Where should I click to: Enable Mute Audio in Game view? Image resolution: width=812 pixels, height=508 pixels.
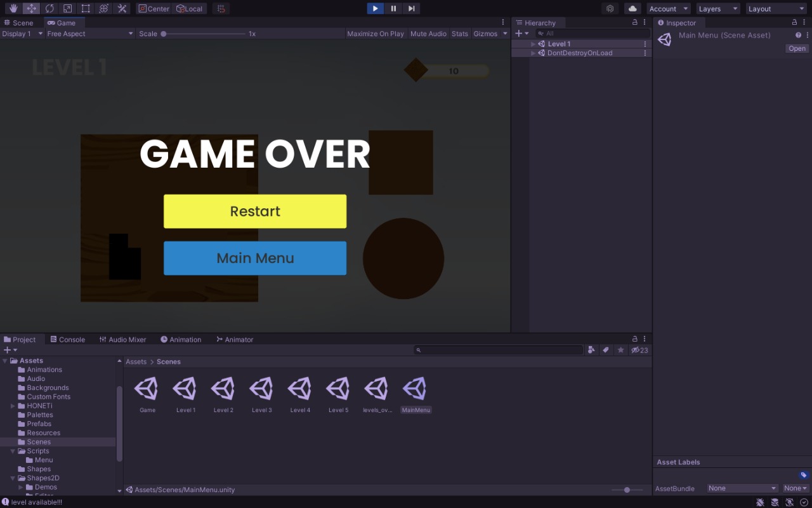point(428,34)
